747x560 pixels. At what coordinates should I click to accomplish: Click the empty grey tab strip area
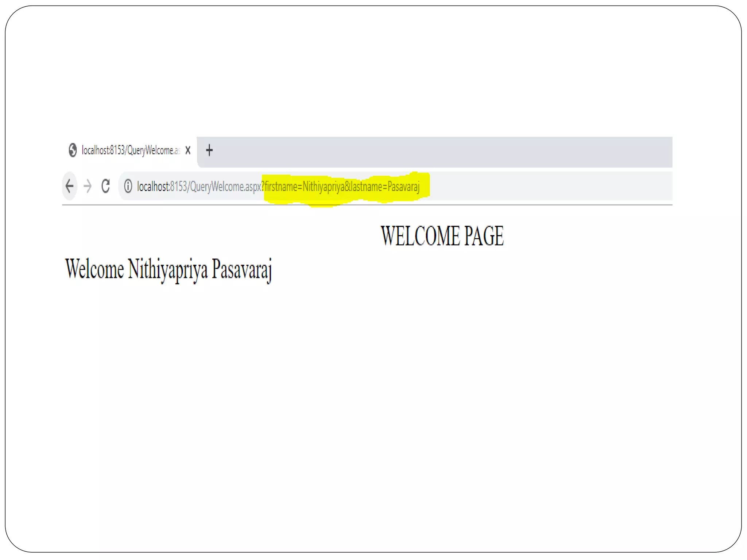click(438, 151)
